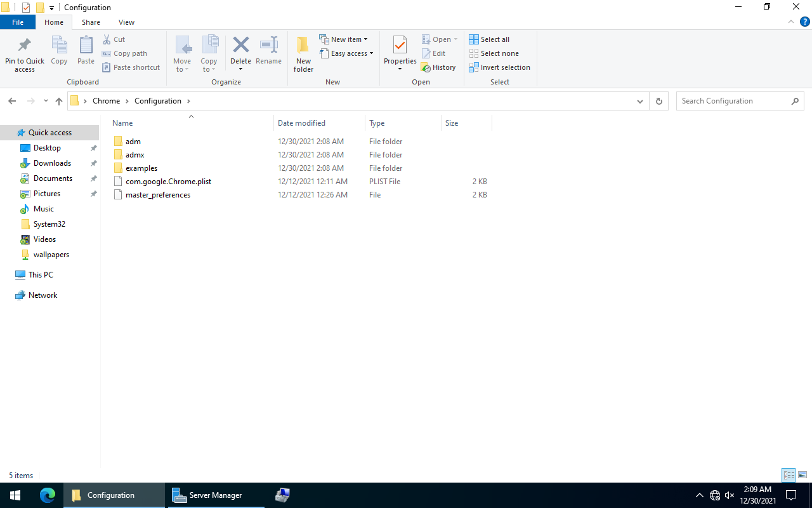This screenshot has width=812, height=508.
Task: Switch to details view in status bar
Action: (x=789, y=475)
